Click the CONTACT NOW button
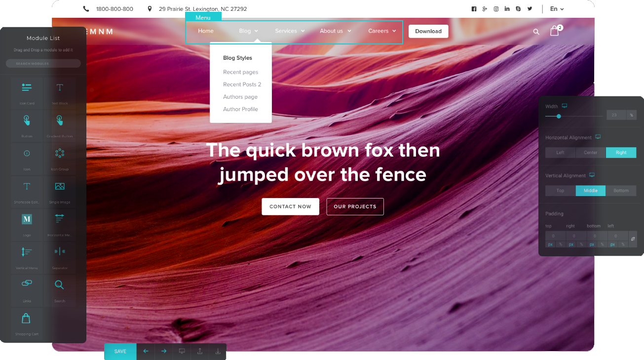Viewport: 644px width, 360px height. tap(290, 206)
